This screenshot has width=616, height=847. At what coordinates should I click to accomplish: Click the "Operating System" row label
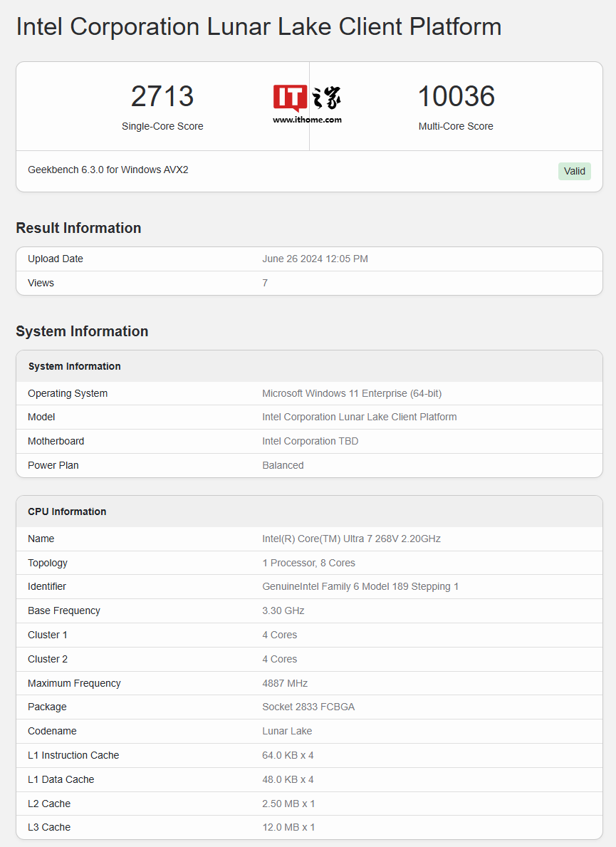click(x=68, y=393)
